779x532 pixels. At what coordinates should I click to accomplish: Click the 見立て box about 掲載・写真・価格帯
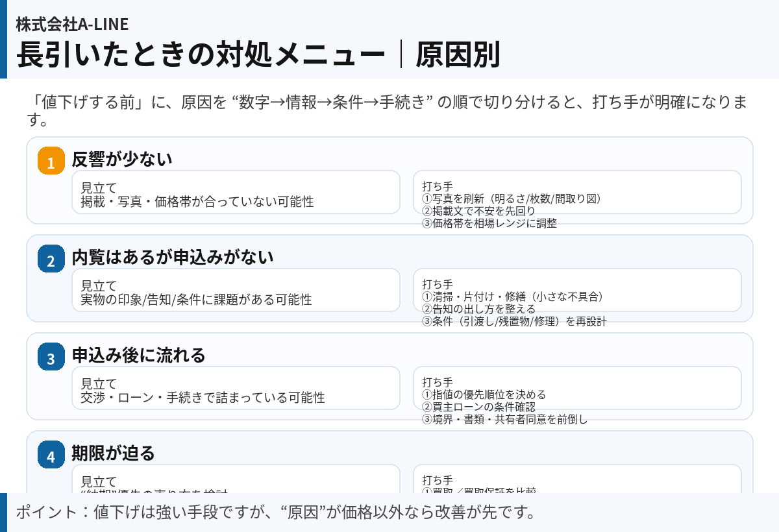tap(236, 192)
